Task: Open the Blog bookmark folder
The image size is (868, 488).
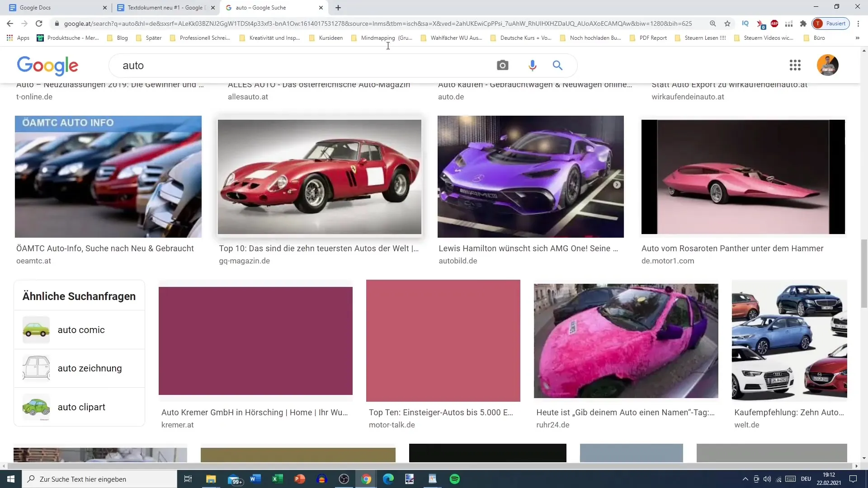Action: 118,38
